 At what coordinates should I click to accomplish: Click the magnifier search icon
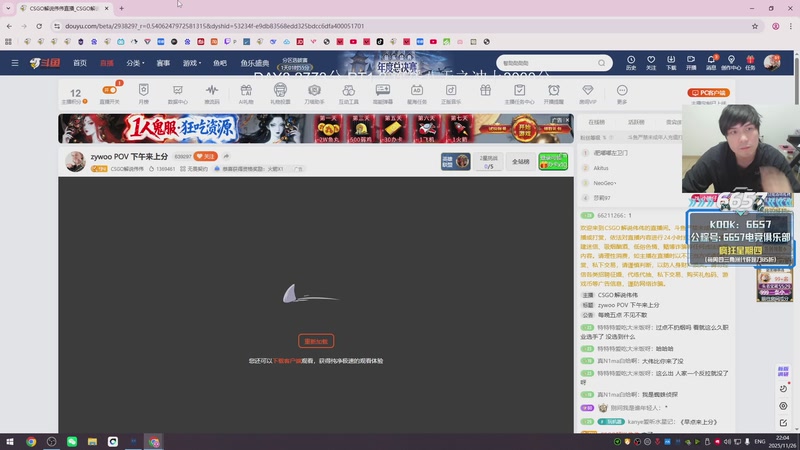pos(602,63)
